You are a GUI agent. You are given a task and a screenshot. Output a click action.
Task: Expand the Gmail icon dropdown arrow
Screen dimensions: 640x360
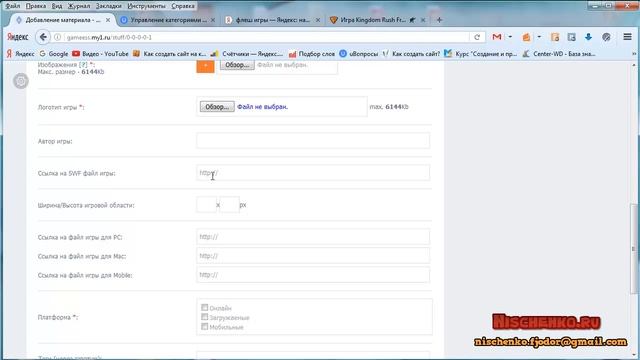pos(510,37)
